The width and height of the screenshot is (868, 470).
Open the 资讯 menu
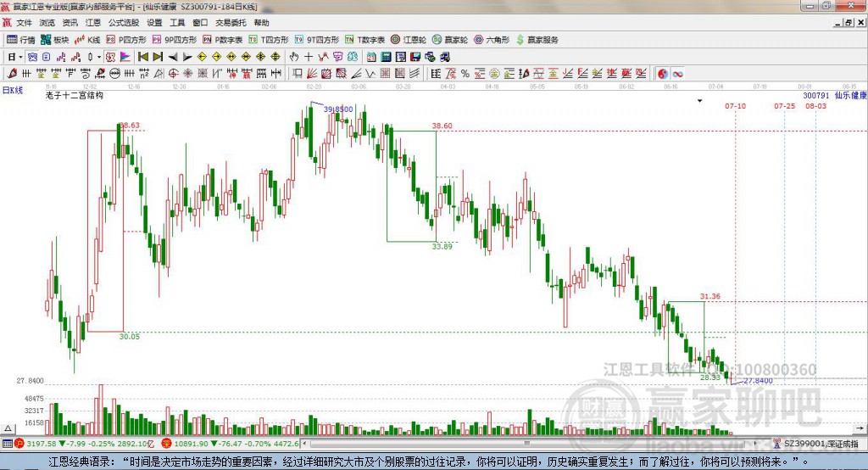(x=70, y=23)
